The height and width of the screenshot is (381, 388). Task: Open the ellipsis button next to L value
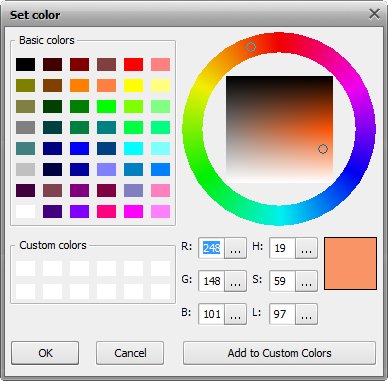point(306,314)
